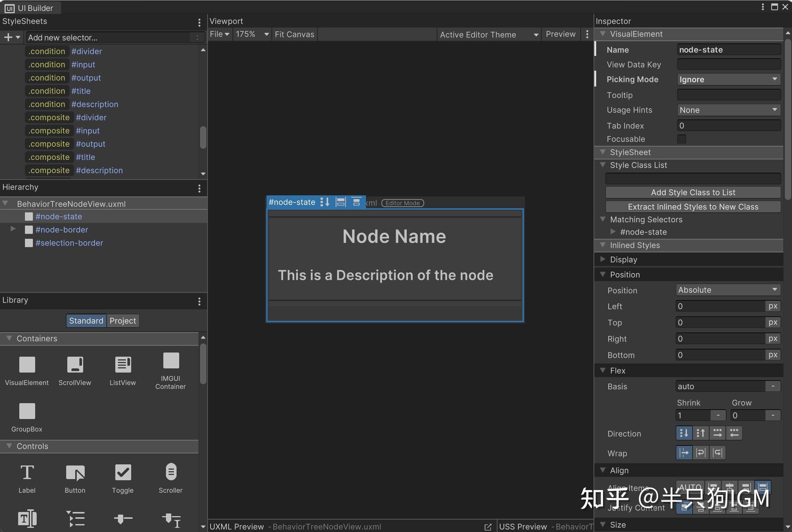The image size is (792, 532).
Task: Open the File menu in Viewport
Action: point(219,34)
